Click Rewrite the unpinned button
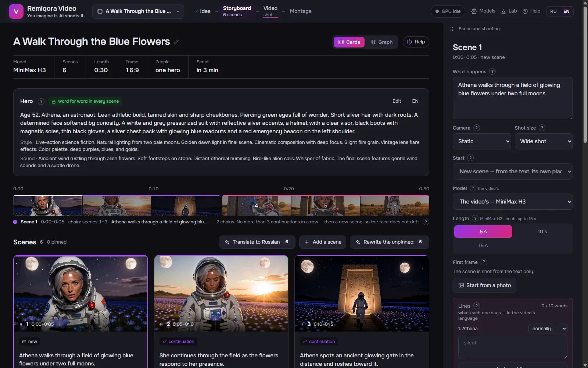This screenshot has height=368, width=588. [390, 242]
